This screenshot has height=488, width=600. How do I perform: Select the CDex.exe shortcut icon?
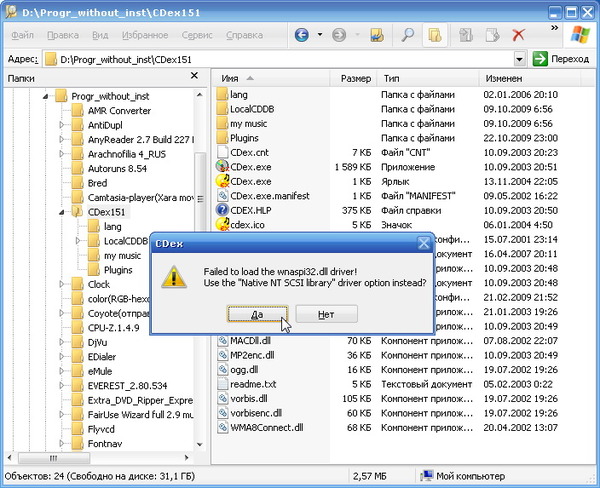click(222, 181)
